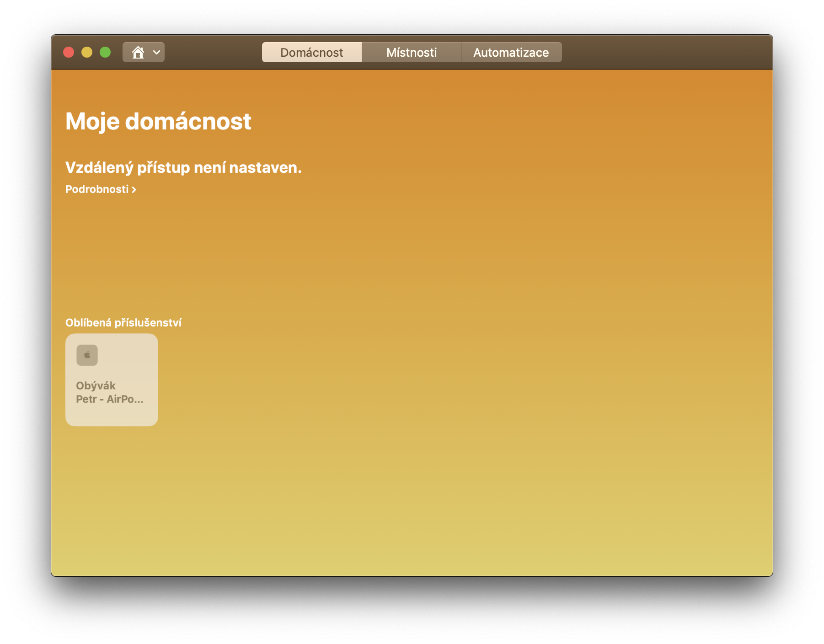
Task: Click the arrow next to Podrobnosti
Action: point(134,189)
